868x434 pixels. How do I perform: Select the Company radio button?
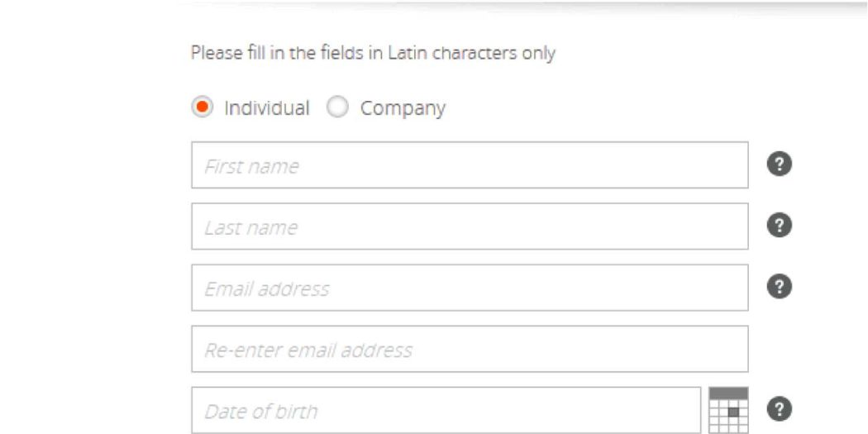(x=337, y=107)
